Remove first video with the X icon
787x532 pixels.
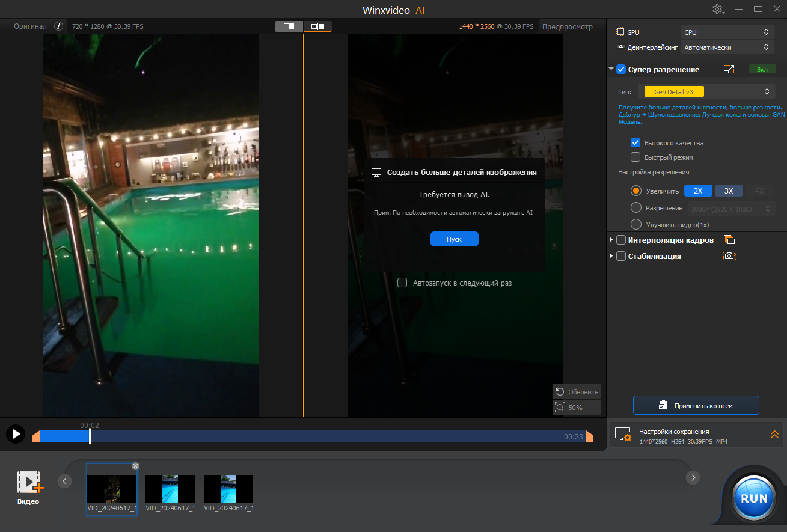(135, 466)
